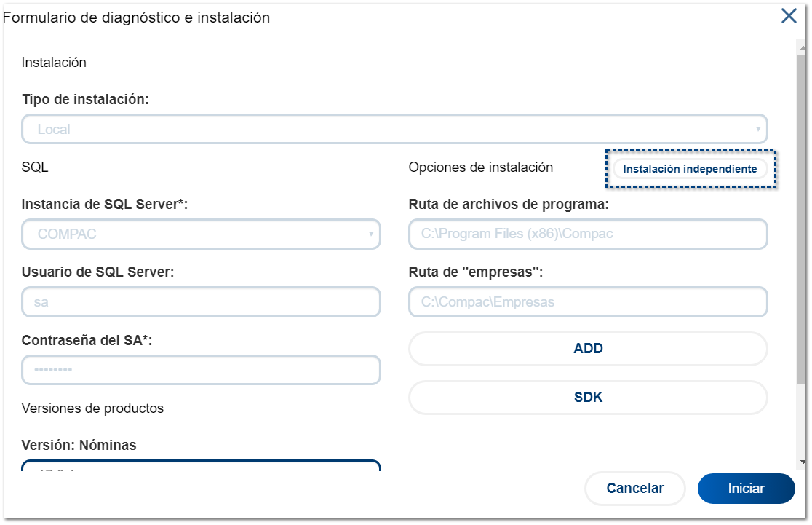Click the "Instancia de SQL Server*:" label
Viewport: 812px width, 525px height.
[105, 205]
